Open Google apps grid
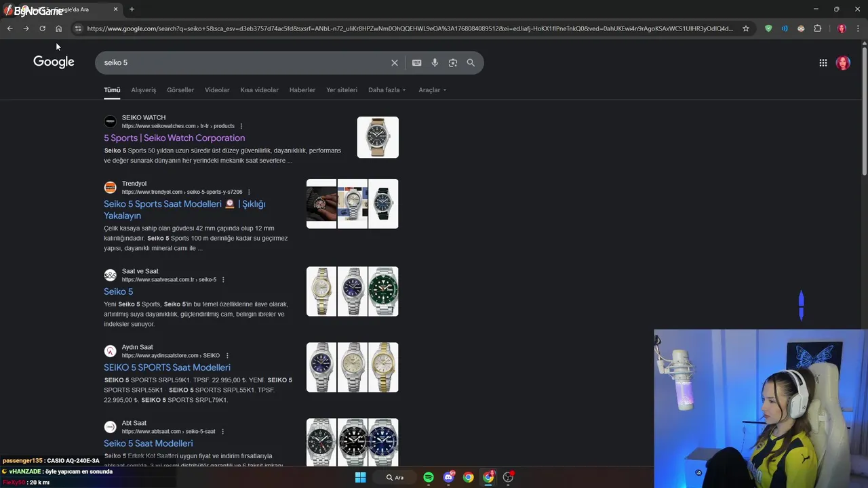Viewport: 868px width, 488px height. click(823, 62)
